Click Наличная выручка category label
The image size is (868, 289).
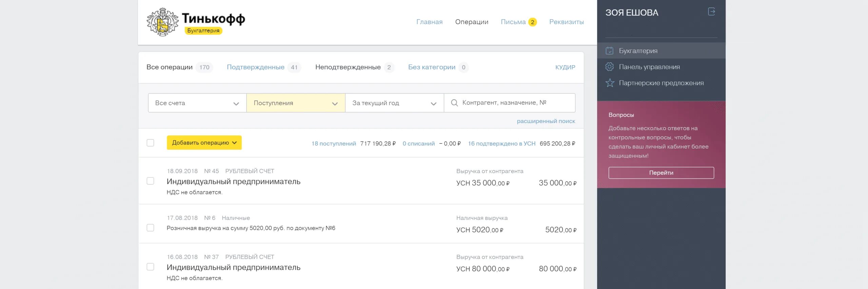[482, 218]
